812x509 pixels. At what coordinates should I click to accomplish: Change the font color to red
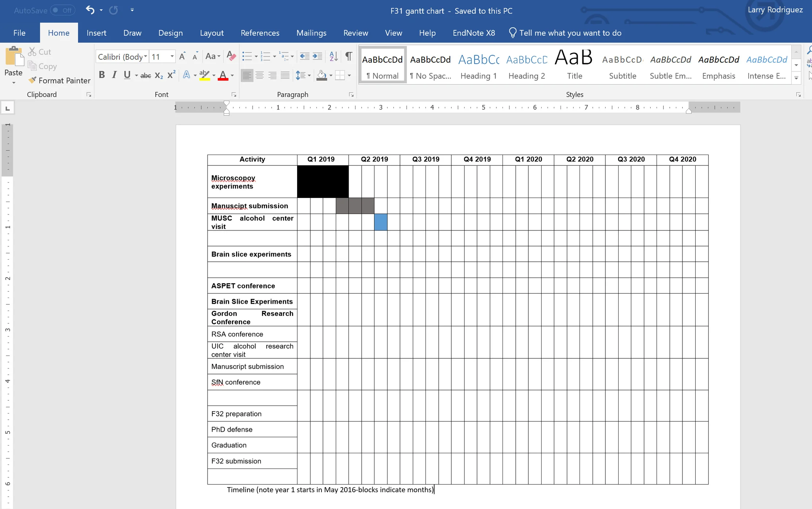point(223,75)
